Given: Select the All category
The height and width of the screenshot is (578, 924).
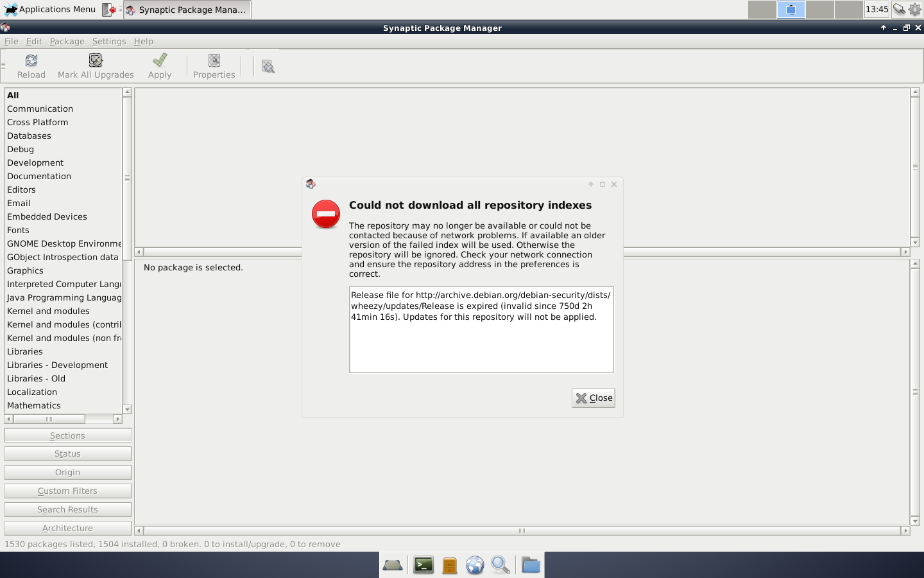Looking at the screenshot, I should click(x=63, y=95).
